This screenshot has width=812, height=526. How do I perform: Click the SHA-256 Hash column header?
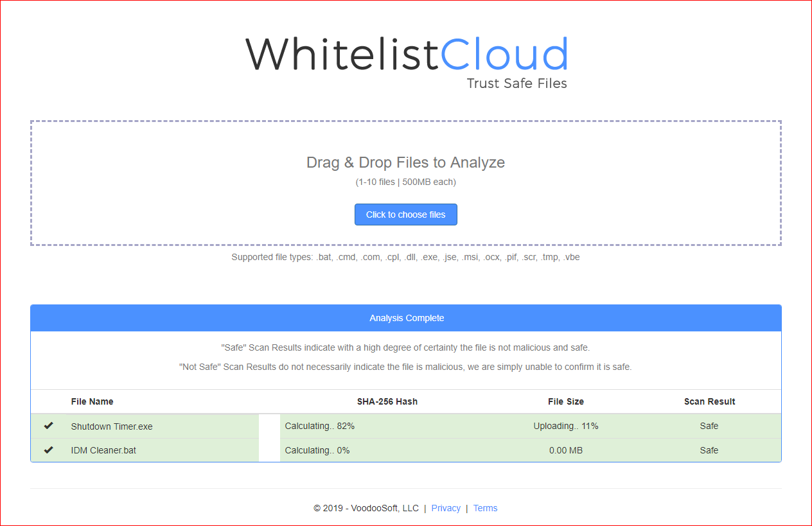pos(387,401)
